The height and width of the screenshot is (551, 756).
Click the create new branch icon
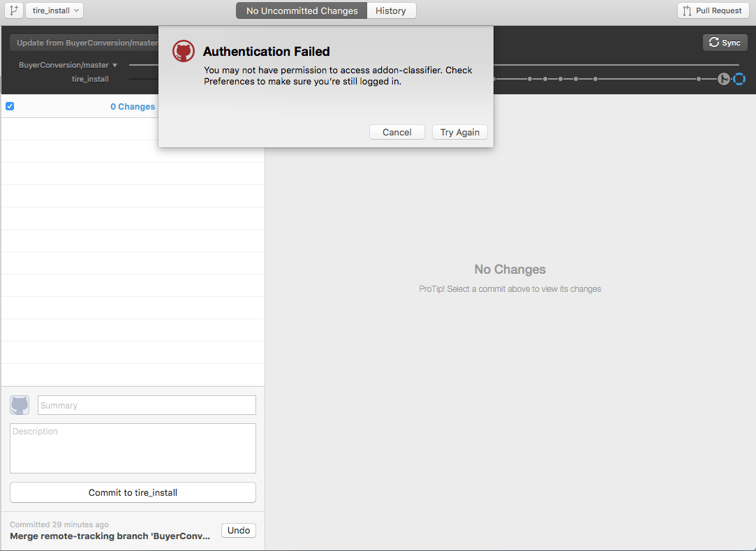click(x=13, y=10)
